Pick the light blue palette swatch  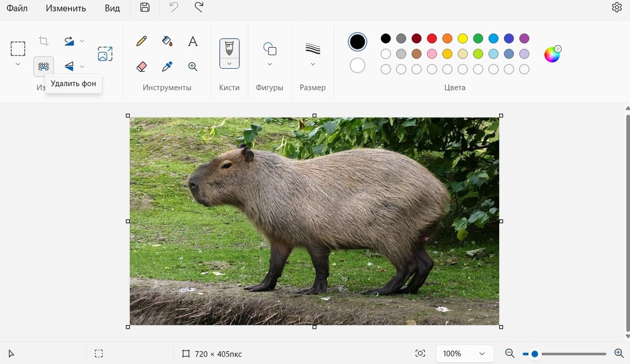click(493, 38)
